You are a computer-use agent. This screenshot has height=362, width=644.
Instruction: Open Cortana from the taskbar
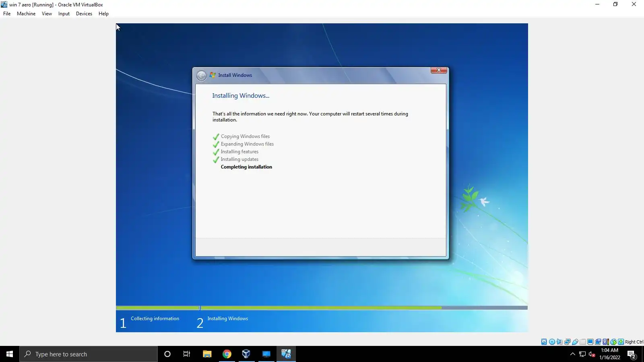(x=167, y=354)
